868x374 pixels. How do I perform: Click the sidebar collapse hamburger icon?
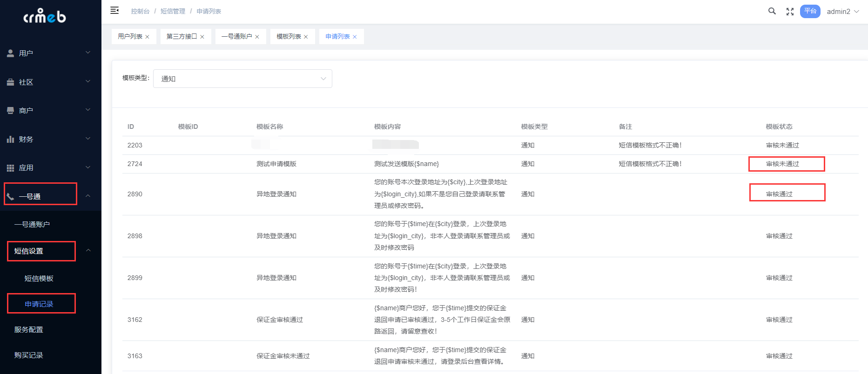tap(114, 11)
